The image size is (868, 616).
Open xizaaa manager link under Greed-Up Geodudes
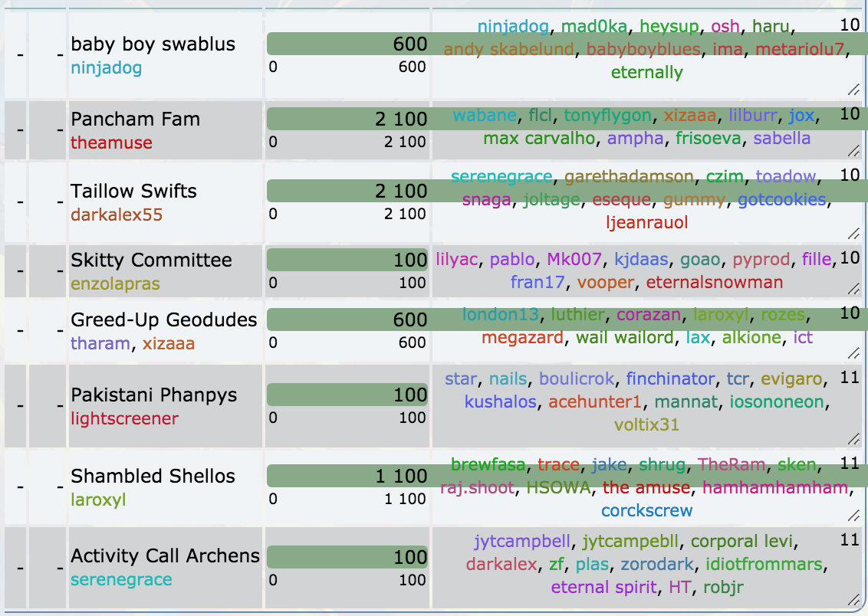(x=168, y=343)
